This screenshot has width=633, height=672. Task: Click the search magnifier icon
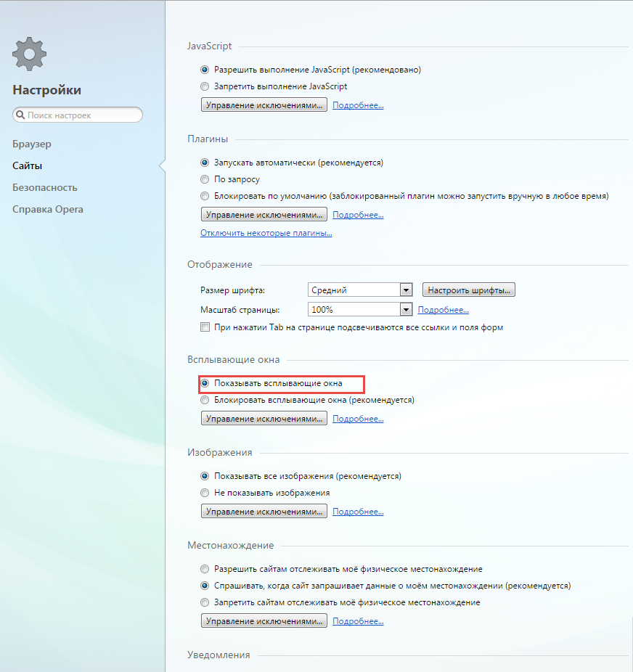20,115
